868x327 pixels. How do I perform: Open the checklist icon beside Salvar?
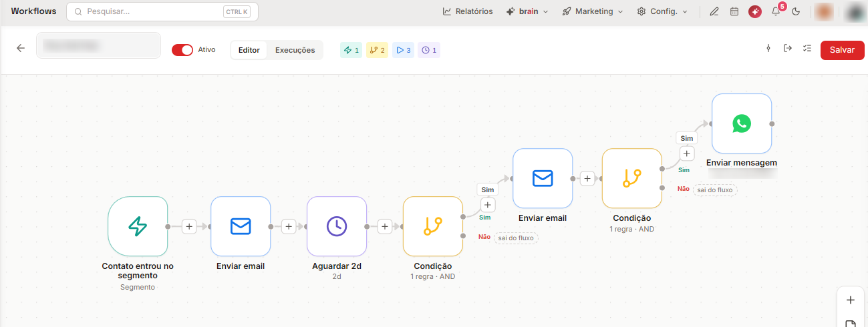point(807,49)
